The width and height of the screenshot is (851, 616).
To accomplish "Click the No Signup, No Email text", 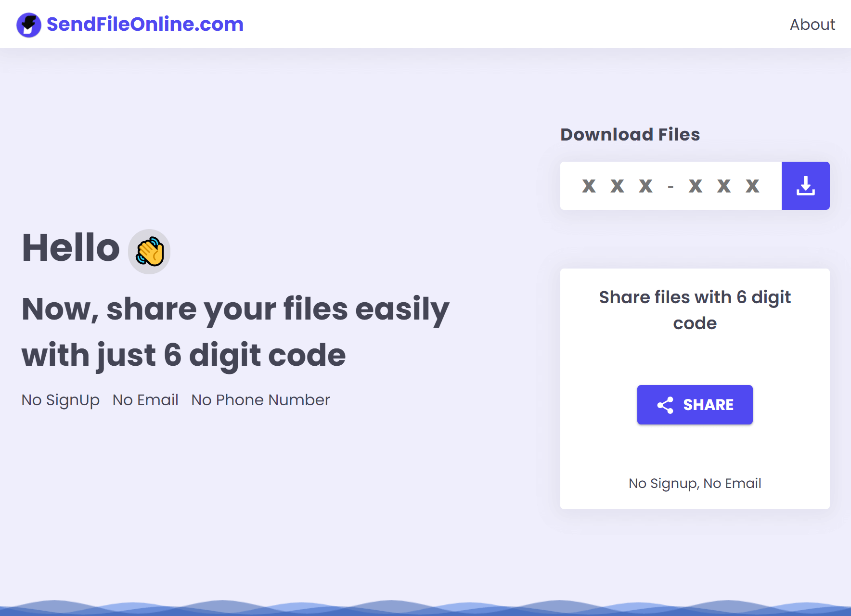I will click(695, 483).
